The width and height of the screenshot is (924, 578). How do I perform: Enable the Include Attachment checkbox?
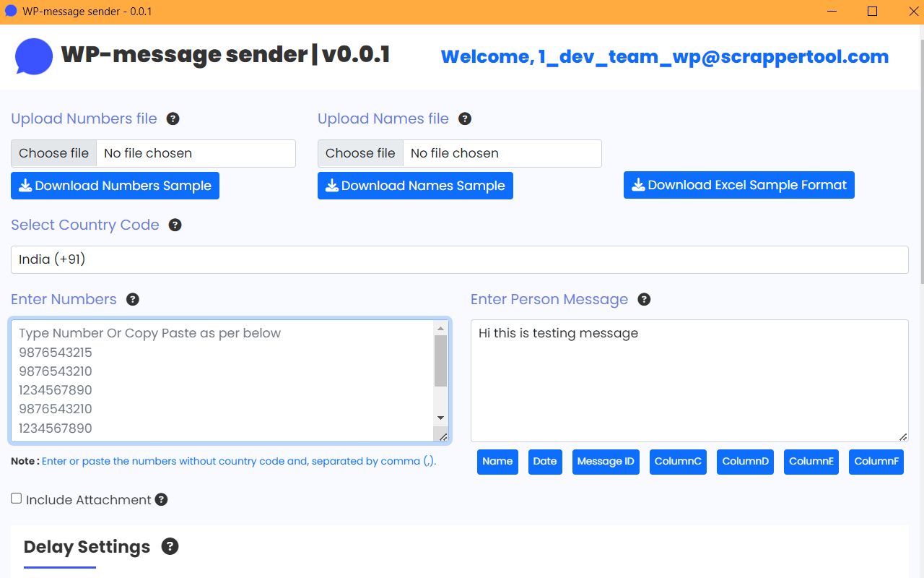click(16, 499)
